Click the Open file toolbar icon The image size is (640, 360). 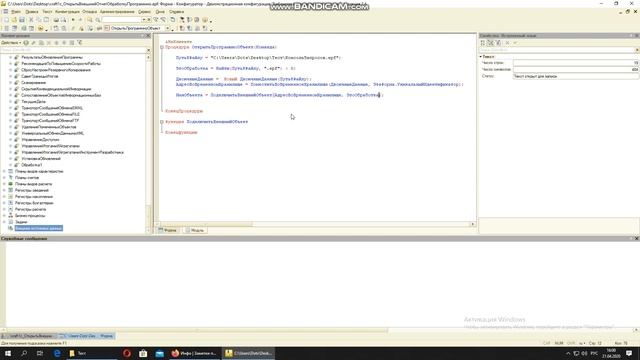tap(14, 20)
